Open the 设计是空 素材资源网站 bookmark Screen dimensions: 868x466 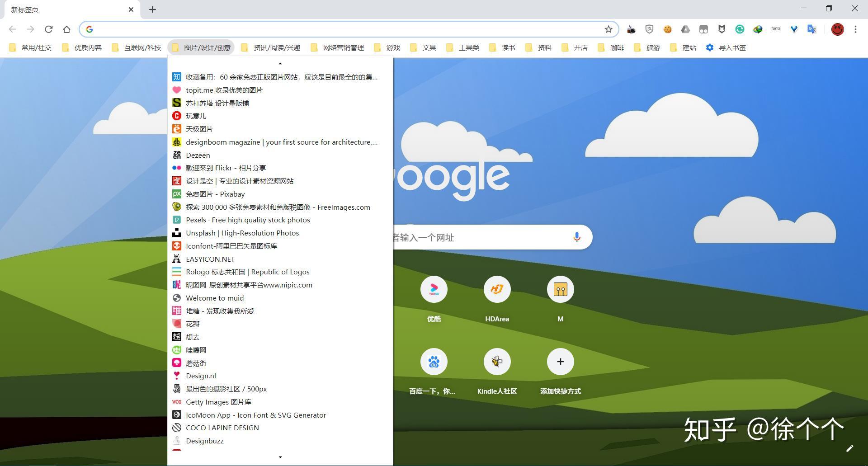pos(280,181)
